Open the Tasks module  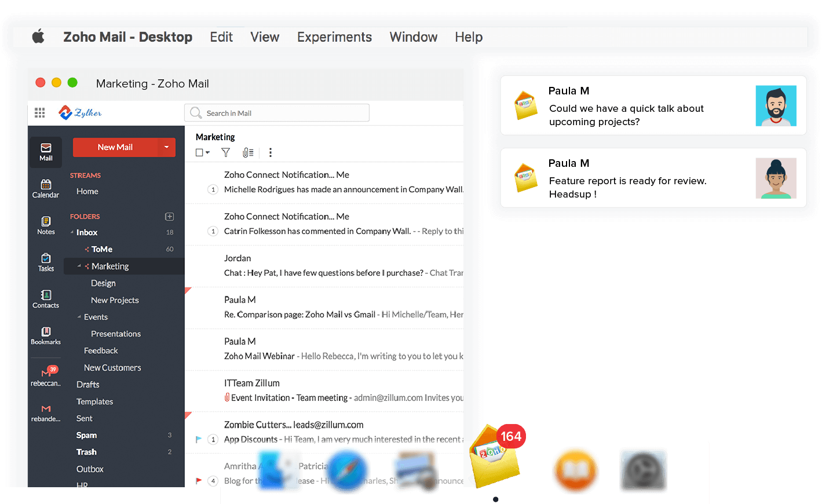(x=46, y=262)
